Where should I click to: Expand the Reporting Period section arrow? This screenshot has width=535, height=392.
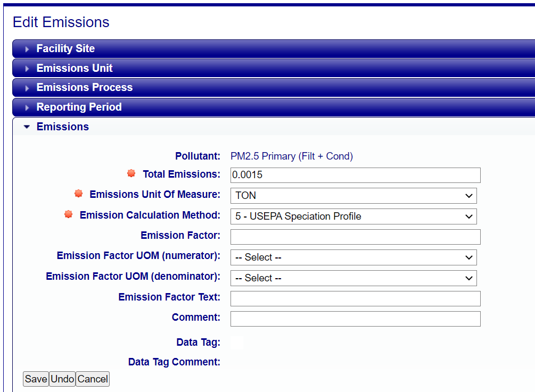pyautogui.click(x=27, y=108)
